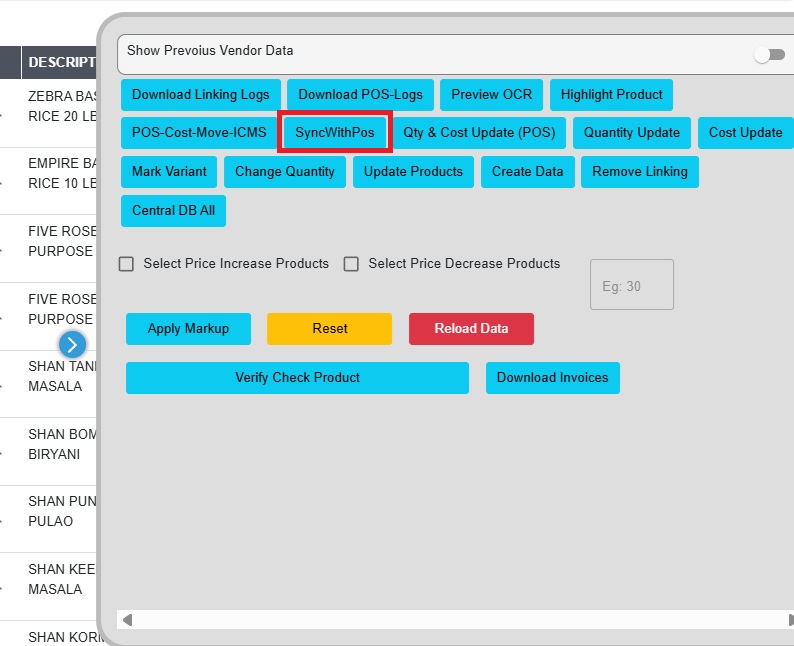Viewport: 794px width, 646px height.
Task: Click the blue right-arrow circle icon
Action: [72, 345]
